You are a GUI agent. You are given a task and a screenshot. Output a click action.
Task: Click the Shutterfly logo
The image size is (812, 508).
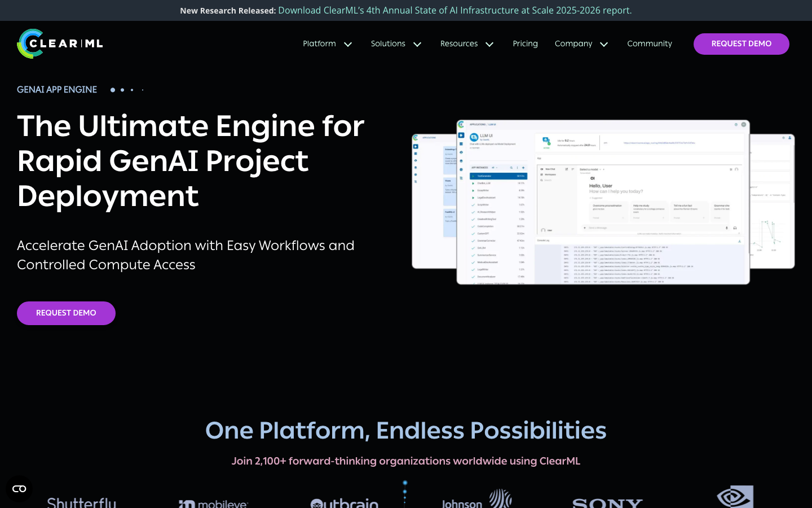pyautogui.click(x=82, y=502)
